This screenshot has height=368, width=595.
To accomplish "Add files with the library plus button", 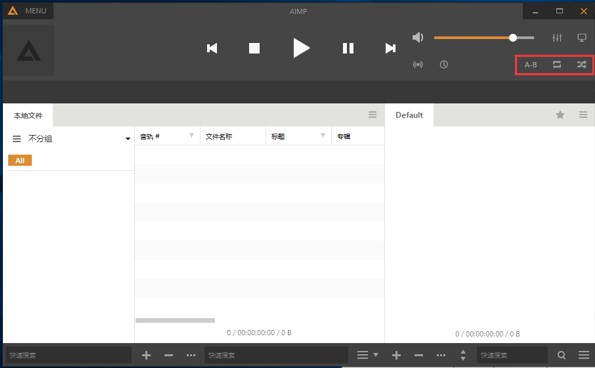I will coord(146,355).
